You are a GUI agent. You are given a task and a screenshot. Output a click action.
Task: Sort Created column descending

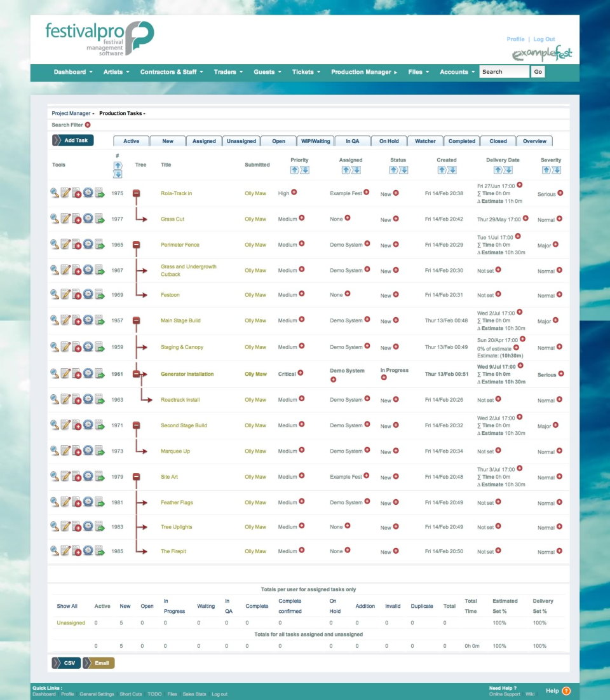[452, 169]
